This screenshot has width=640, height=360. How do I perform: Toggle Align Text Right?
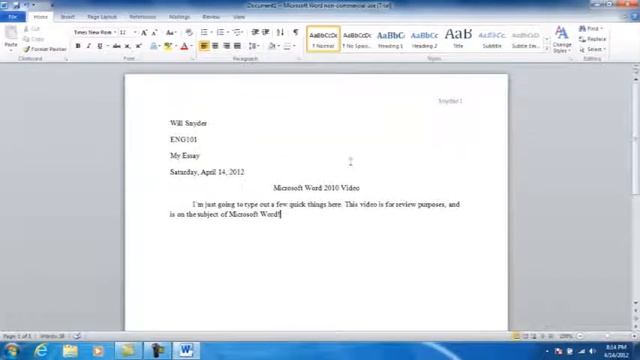(226, 46)
